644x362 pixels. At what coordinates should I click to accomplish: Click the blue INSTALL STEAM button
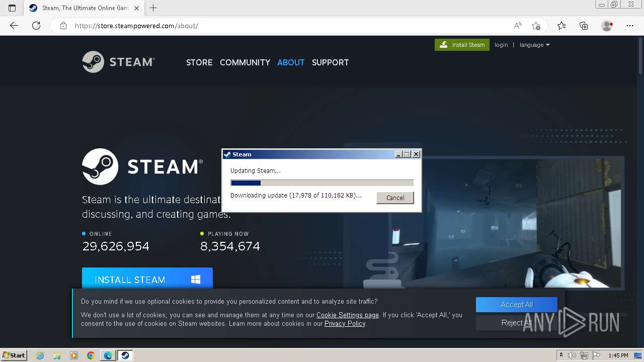coord(147,279)
